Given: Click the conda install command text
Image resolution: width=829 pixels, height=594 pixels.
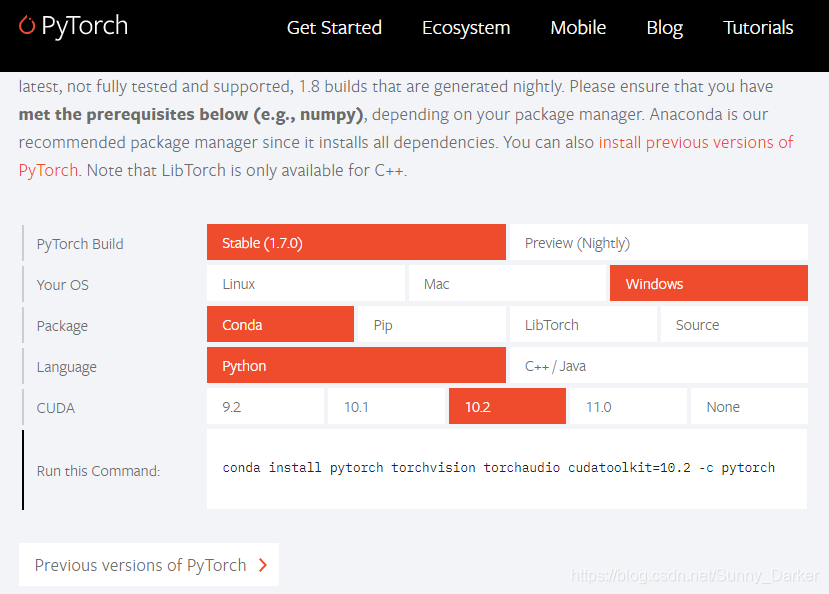Looking at the screenshot, I should [x=498, y=468].
